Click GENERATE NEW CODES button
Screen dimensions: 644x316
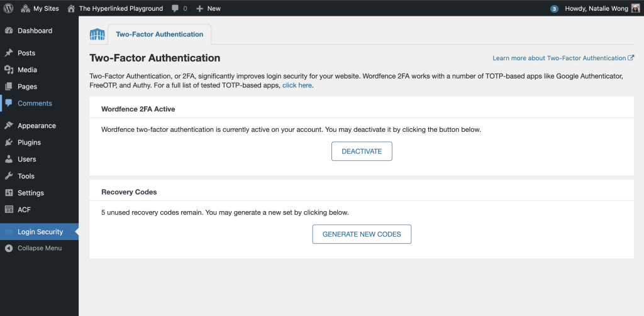[x=362, y=234]
